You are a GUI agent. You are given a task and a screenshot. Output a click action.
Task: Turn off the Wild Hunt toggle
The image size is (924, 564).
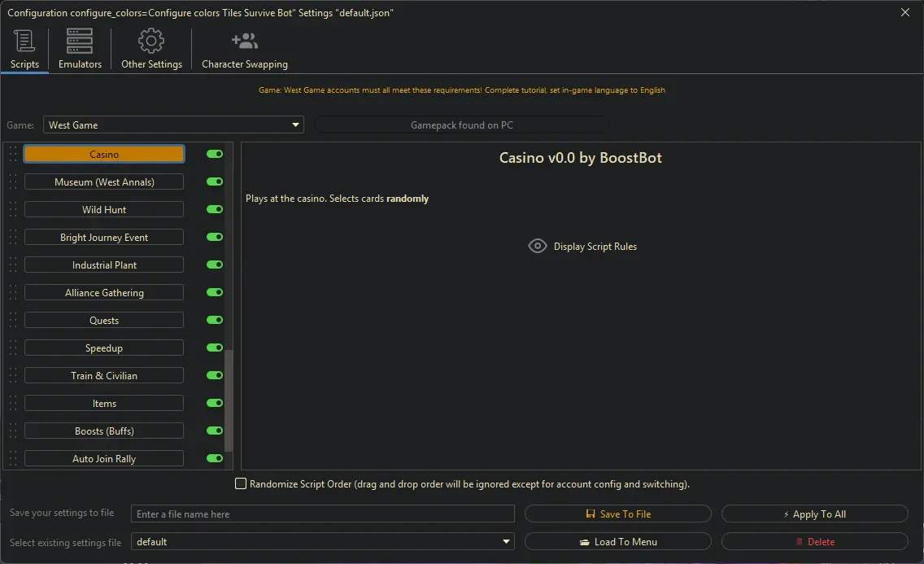(215, 209)
